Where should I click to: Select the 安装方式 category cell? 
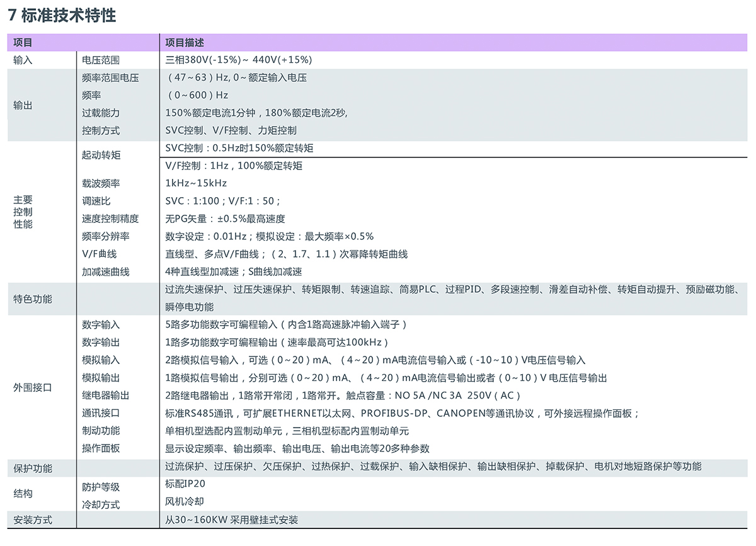pyautogui.click(x=33, y=520)
